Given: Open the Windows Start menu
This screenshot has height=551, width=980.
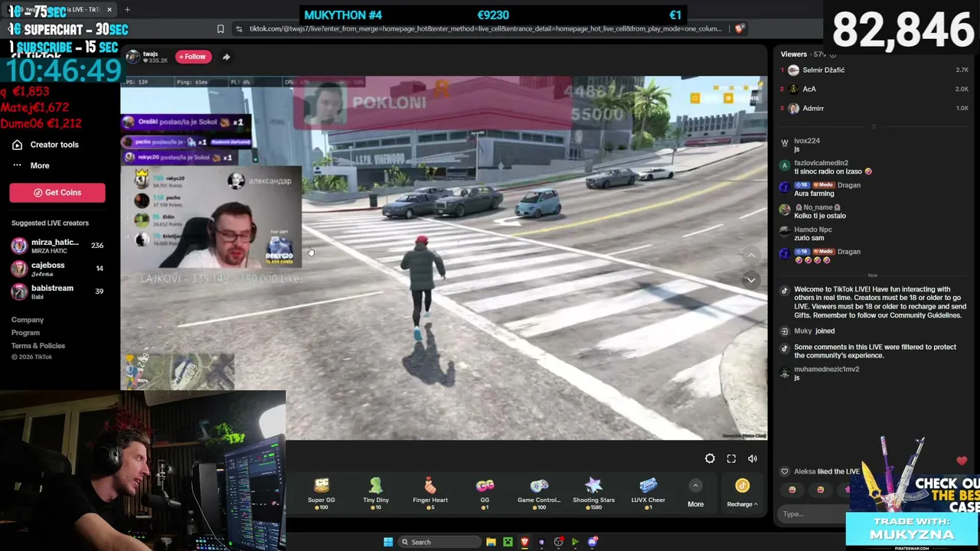Looking at the screenshot, I should [388, 542].
